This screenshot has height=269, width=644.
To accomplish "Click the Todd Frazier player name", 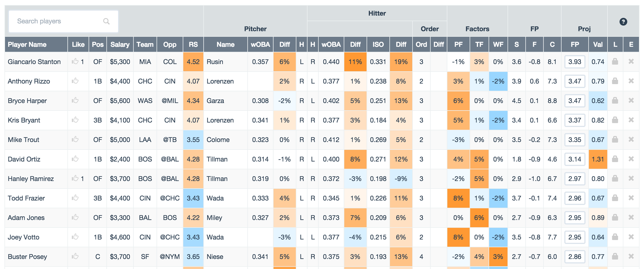I will click(26, 198).
